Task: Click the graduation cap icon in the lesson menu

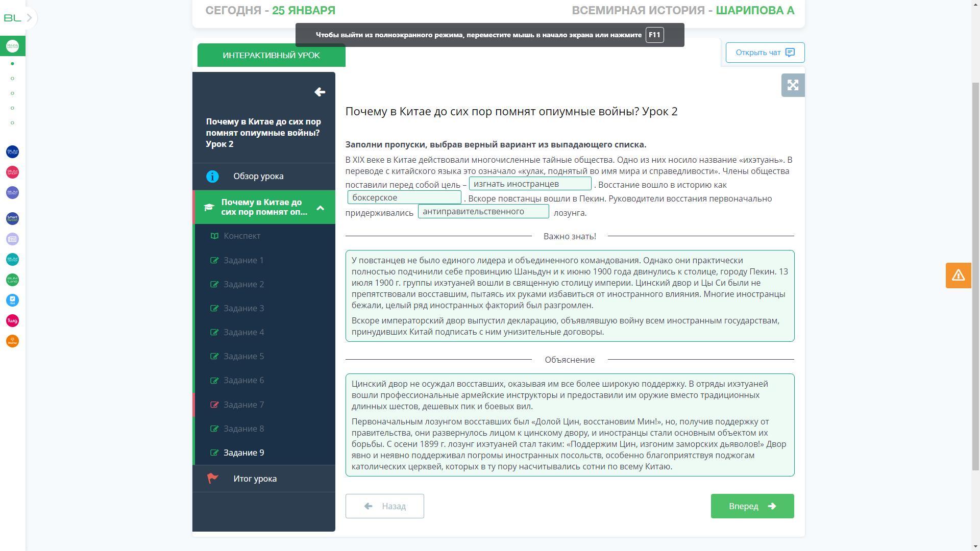Action: pos(209,207)
